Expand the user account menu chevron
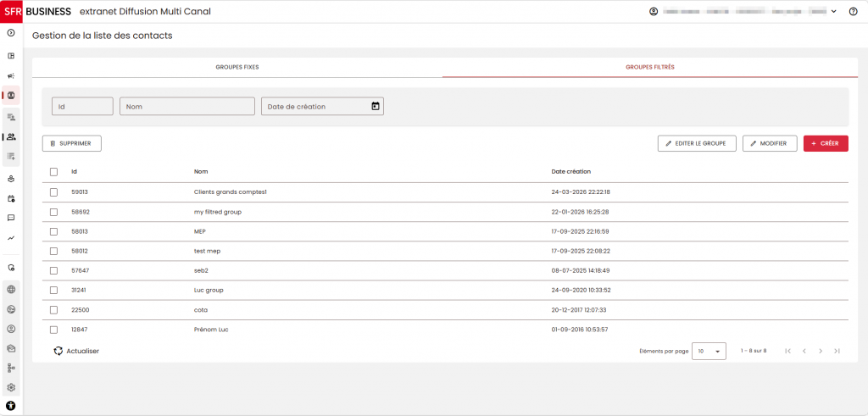Image resolution: width=868 pixels, height=416 pixels. (x=834, y=11)
